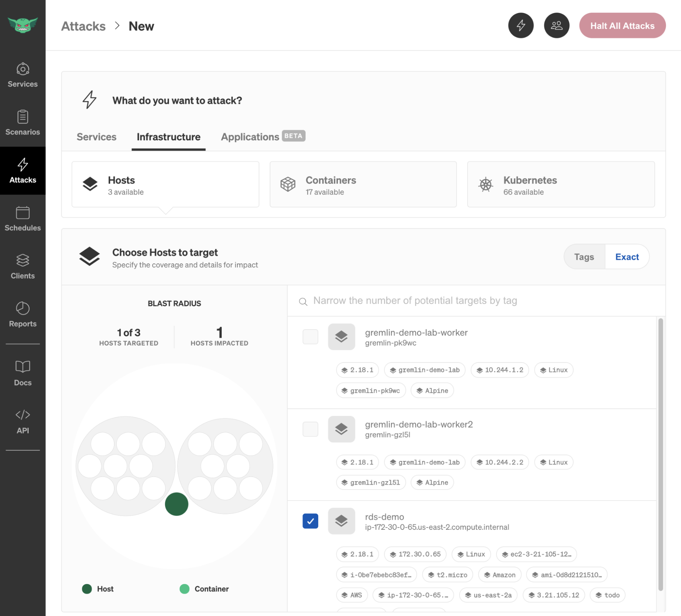Image resolution: width=681 pixels, height=616 pixels.
Task: Toggle the rds-demo host checkbox
Action: [310, 521]
